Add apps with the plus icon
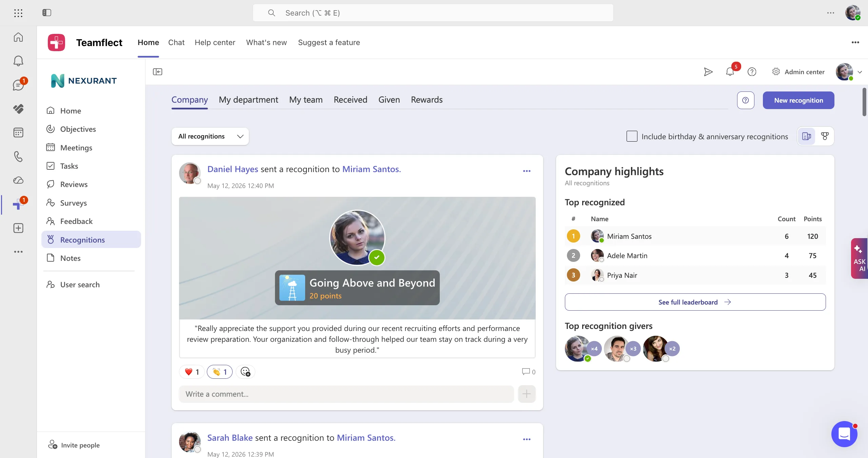868x458 pixels. click(18, 228)
